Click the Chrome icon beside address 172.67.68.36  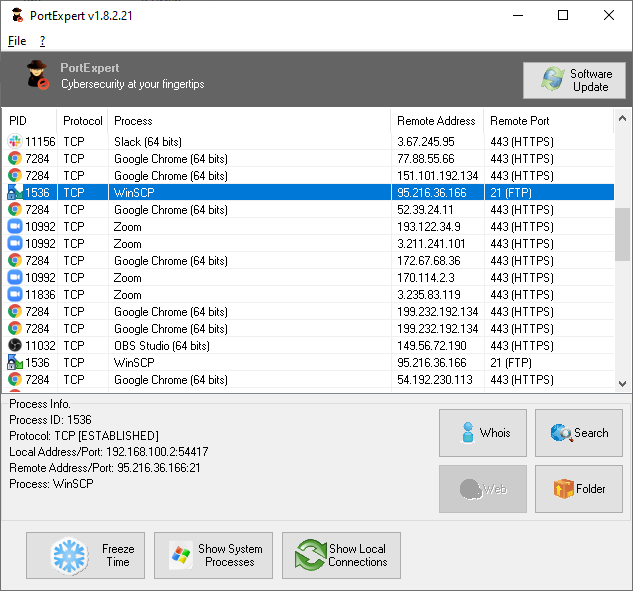click(x=15, y=260)
